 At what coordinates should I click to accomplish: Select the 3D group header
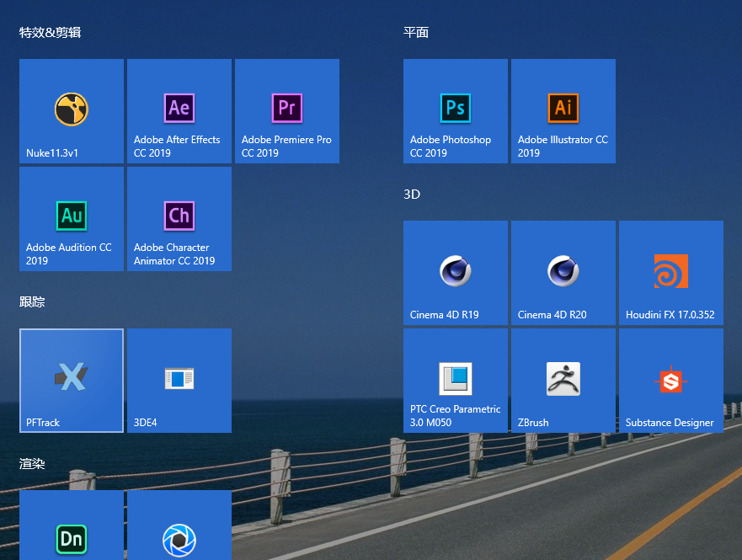point(412,195)
